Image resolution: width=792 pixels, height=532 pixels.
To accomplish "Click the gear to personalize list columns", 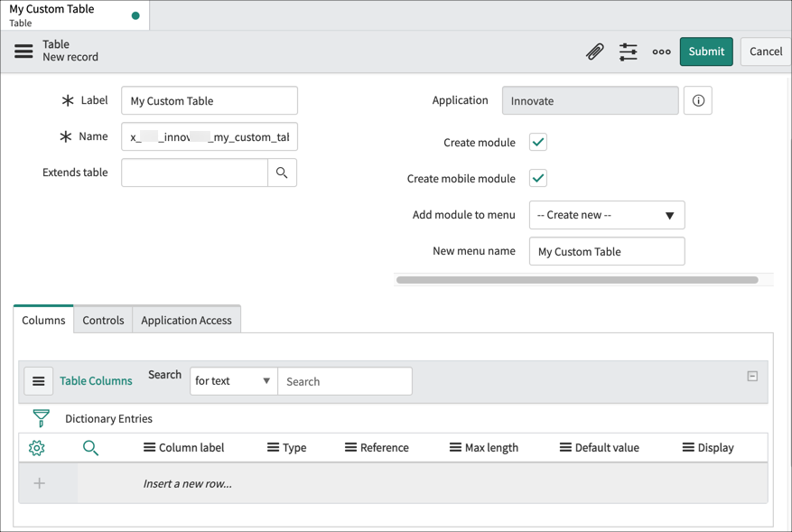I will pyautogui.click(x=36, y=447).
